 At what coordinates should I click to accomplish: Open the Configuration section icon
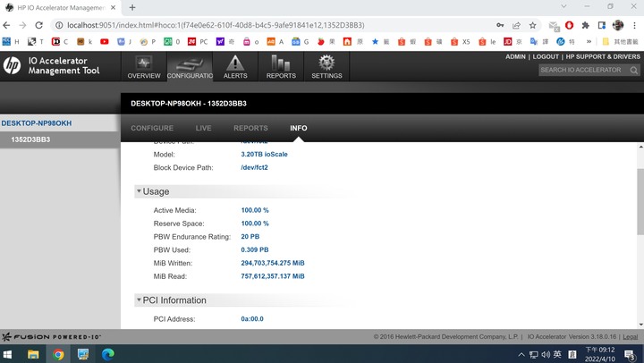190,66
